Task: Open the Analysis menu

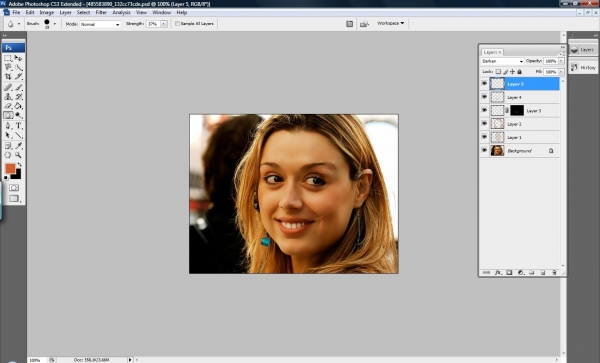Action: point(121,12)
